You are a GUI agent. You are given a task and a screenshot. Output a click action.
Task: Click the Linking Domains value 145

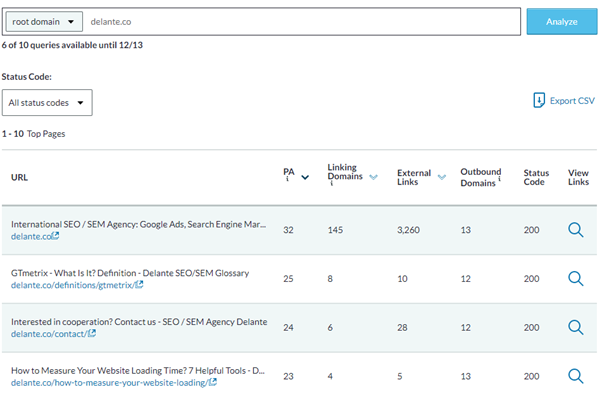pos(335,230)
